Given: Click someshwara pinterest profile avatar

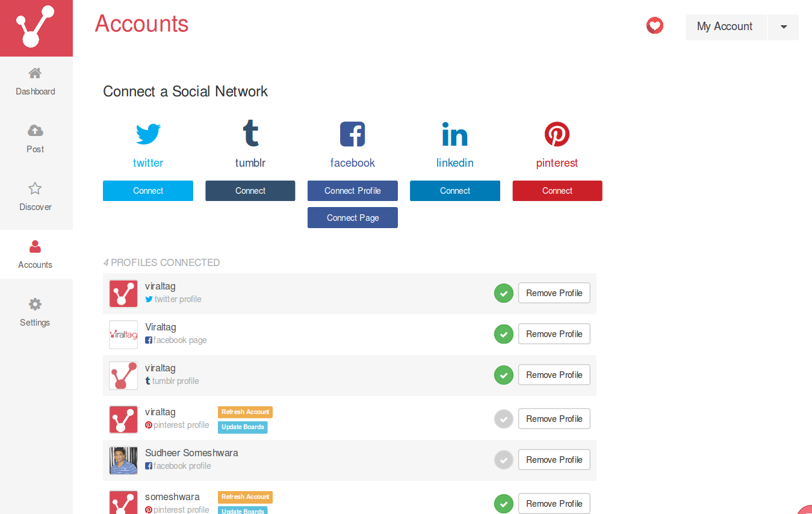Looking at the screenshot, I should 123,503.
